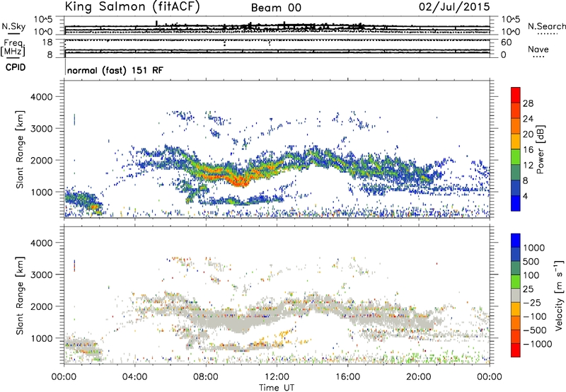Click the 'CPID' label
Image resolution: width=566 pixels, height=392 pixels.
click(16, 67)
